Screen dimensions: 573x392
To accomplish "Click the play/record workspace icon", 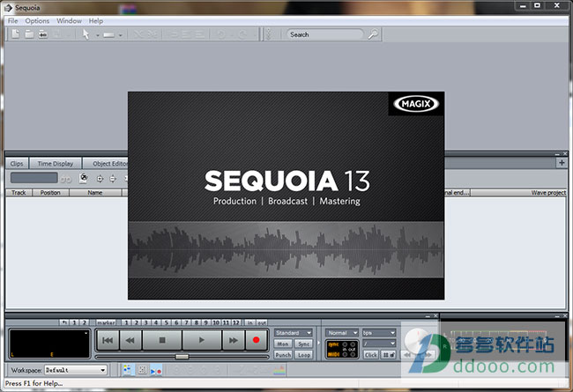I will click(x=156, y=371).
